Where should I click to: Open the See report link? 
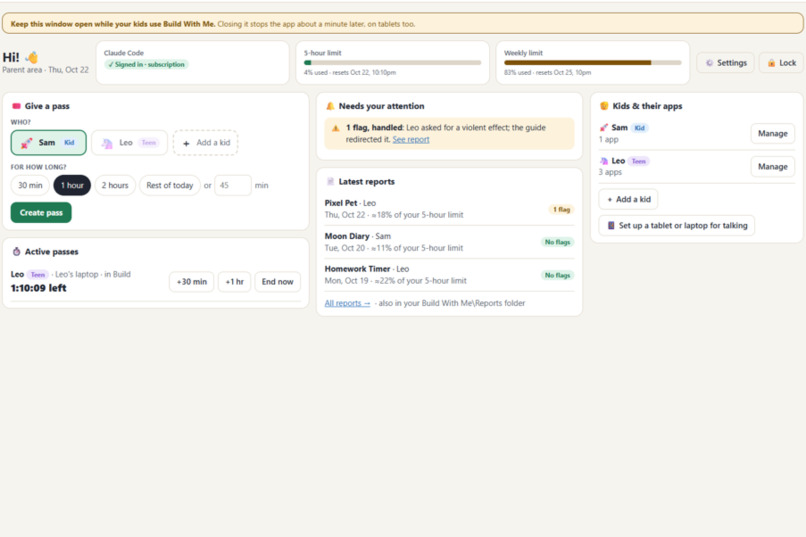(411, 139)
